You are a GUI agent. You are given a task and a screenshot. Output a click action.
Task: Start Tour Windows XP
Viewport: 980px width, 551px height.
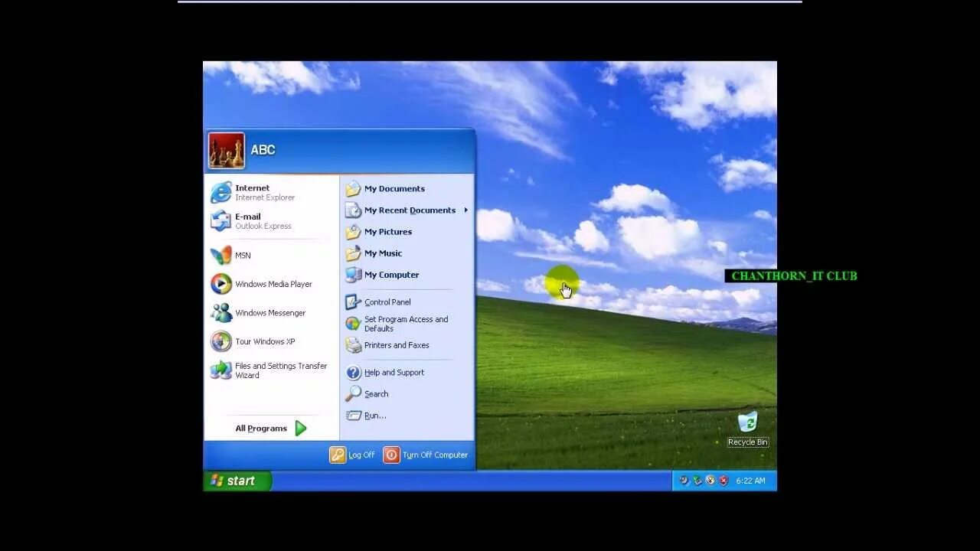pos(263,341)
